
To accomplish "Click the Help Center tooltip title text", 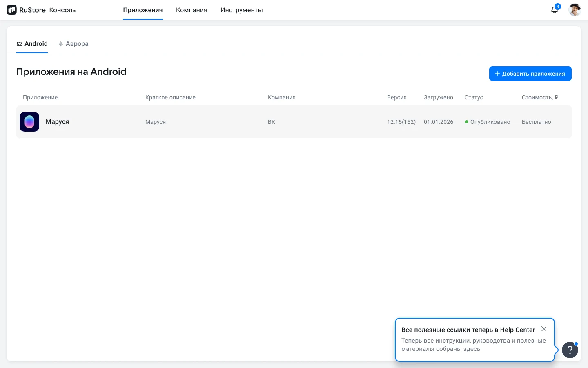I will point(468,330).
